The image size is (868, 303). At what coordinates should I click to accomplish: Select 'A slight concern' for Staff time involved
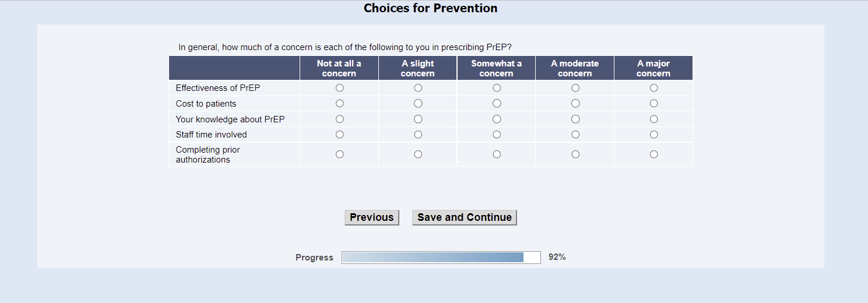click(x=418, y=135)
